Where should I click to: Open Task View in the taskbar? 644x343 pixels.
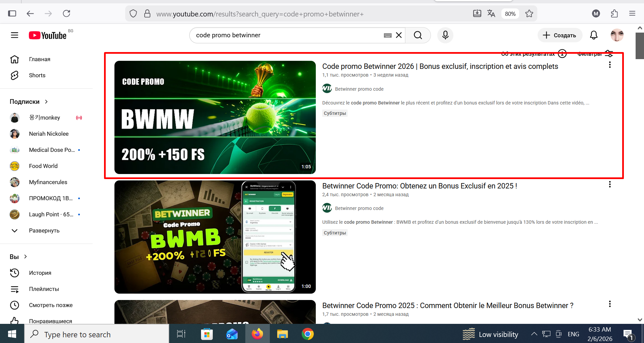pyautogui.click(x=181, y=334)
